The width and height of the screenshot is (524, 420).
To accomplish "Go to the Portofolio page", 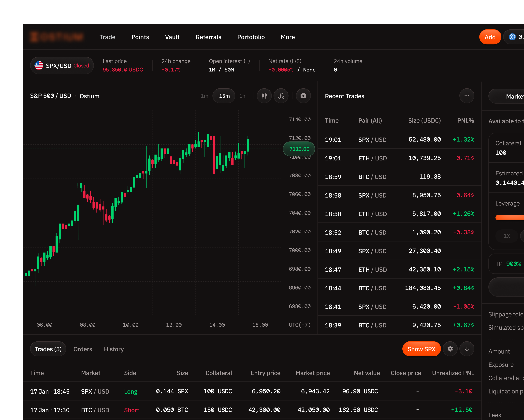I will (251, 37).
